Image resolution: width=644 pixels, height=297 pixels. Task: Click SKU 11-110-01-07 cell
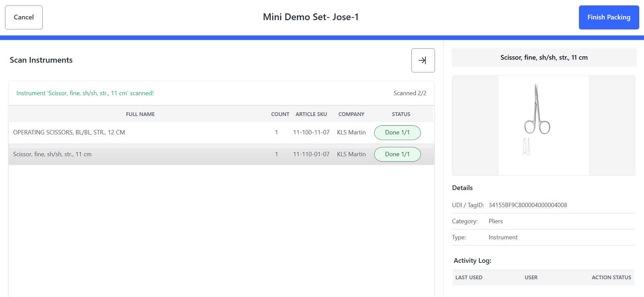point(311,154)
